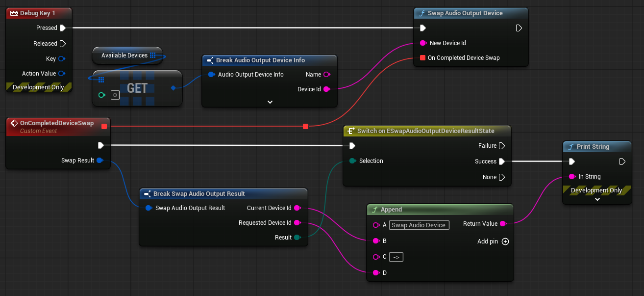Click the OnCompletedDeviceSwap event delegate output pin
Screen dimensions: 644x296
(x=103, y=127)
